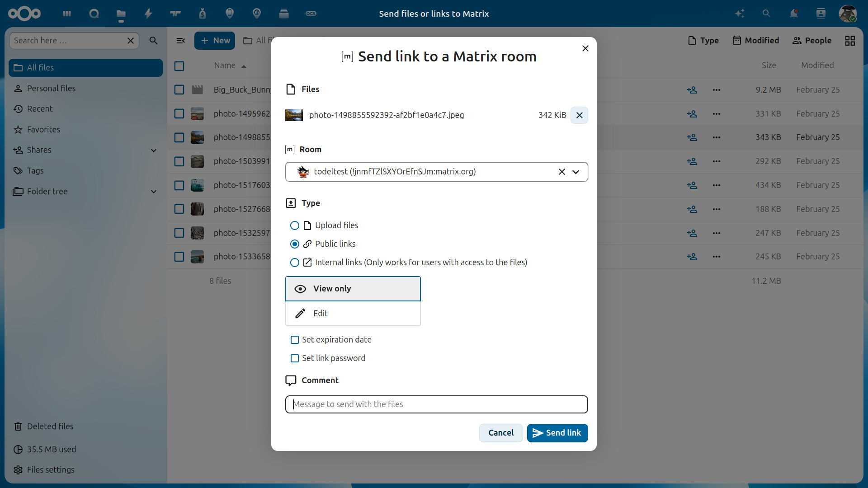Open the Files app icon in top bar
The width and height of the screenshot is (868, 488).
121,14
